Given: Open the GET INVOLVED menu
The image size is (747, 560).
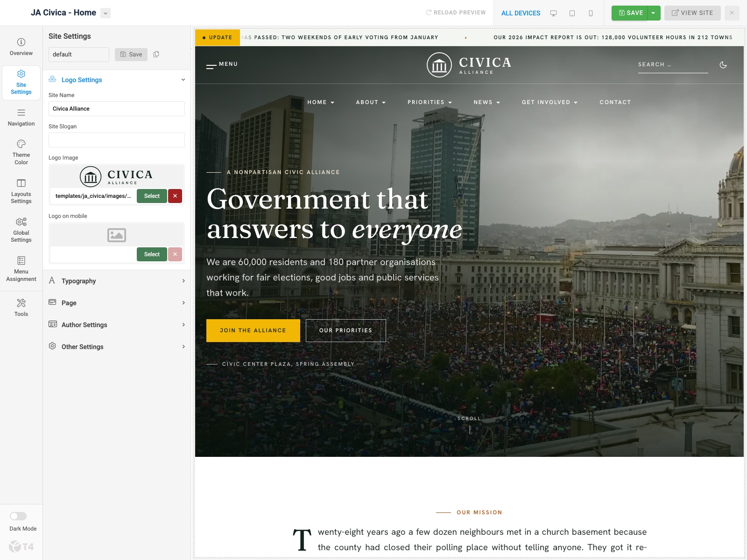Looking at the screenshot, I should 550,102.
